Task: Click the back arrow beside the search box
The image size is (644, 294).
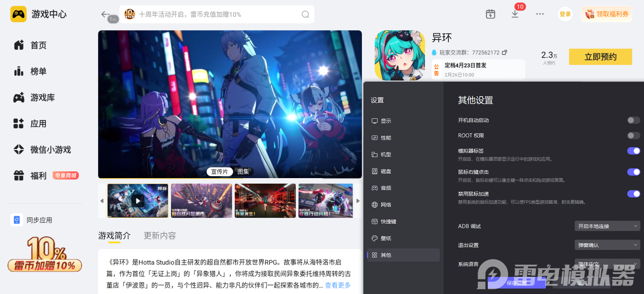Action: click(x=105, y=14)
